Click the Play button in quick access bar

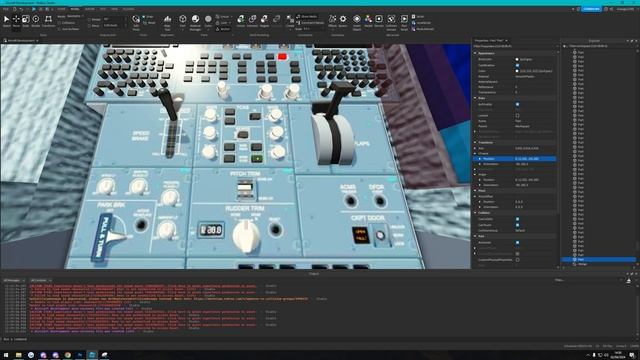[x=34, y=9]
